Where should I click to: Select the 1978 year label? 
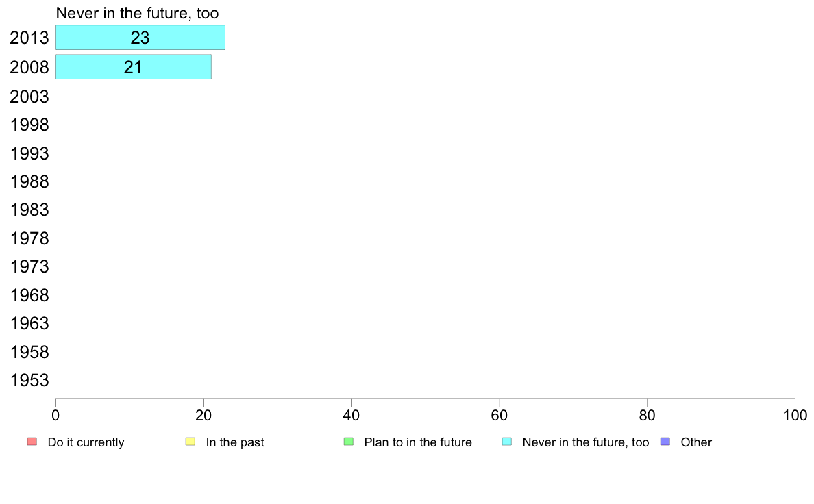coord(29,239)
